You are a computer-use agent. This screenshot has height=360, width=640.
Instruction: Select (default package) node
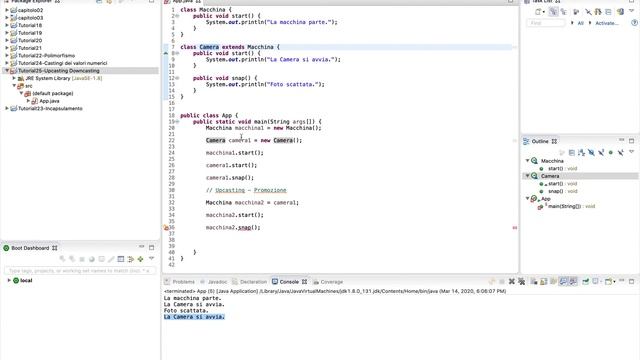click(53, 93)
